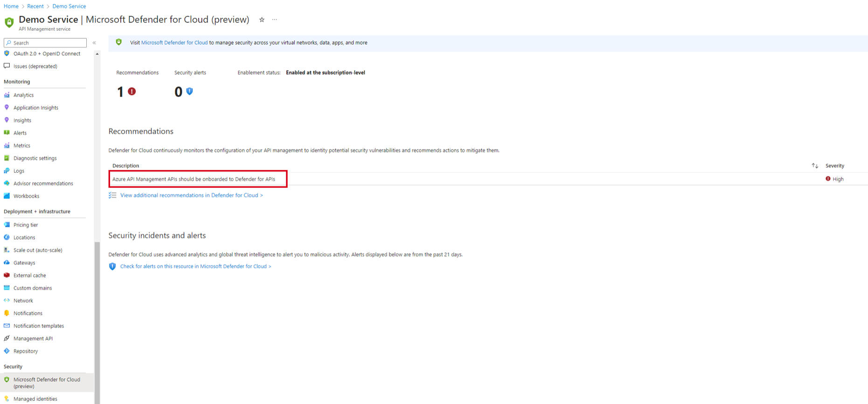Click the Analytics icon in sidebar
Image resolution: width=868 pixels, height=404 pixels.
[7, 95]
